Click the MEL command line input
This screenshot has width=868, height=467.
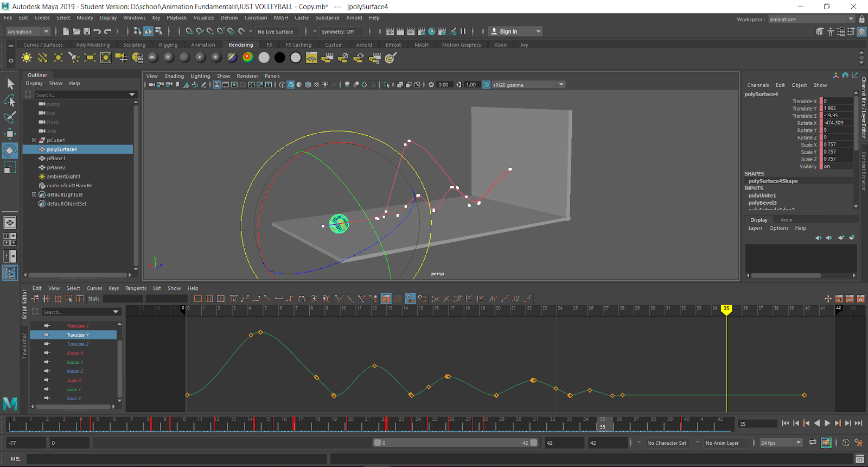(176, 459)
